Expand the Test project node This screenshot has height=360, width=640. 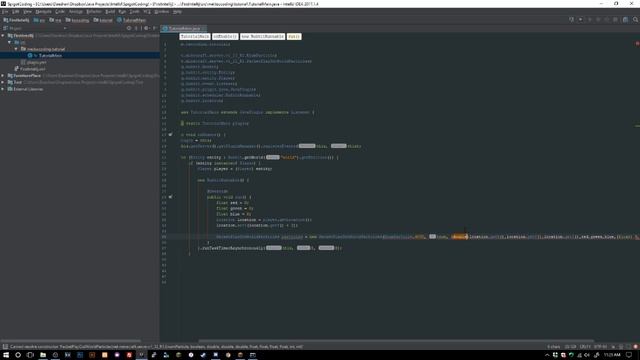pyautogui.click(x=3, y=82)
